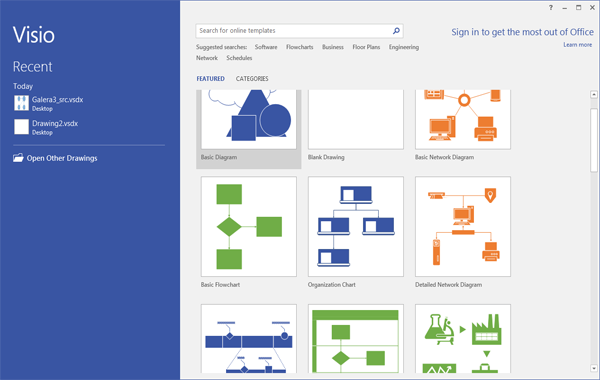This screenshot has width=600, height=380.
Task: Click the scrollbar down arrow
Action: [594, 369]
